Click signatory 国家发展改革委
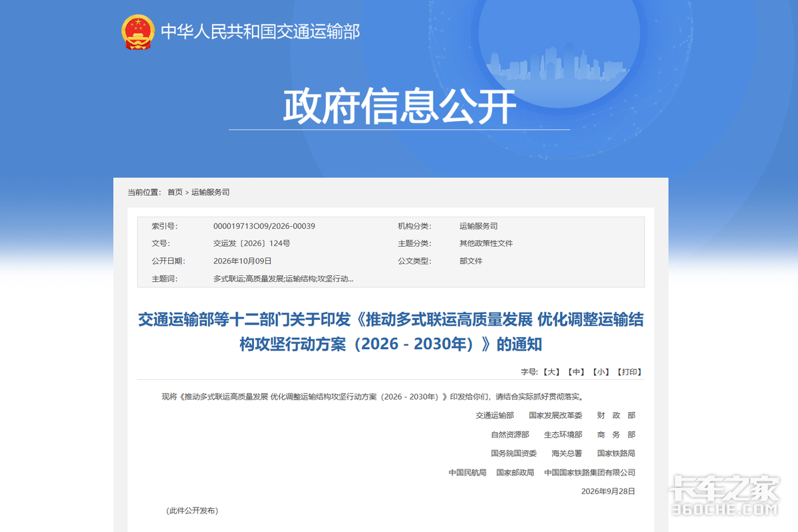This screenshot has height=532, width=798. 555,416
